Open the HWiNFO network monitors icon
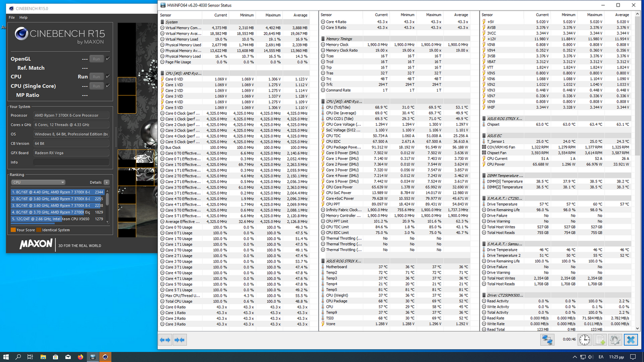The height and width of the screenshot is (362, 644). (x=547, y=340)
